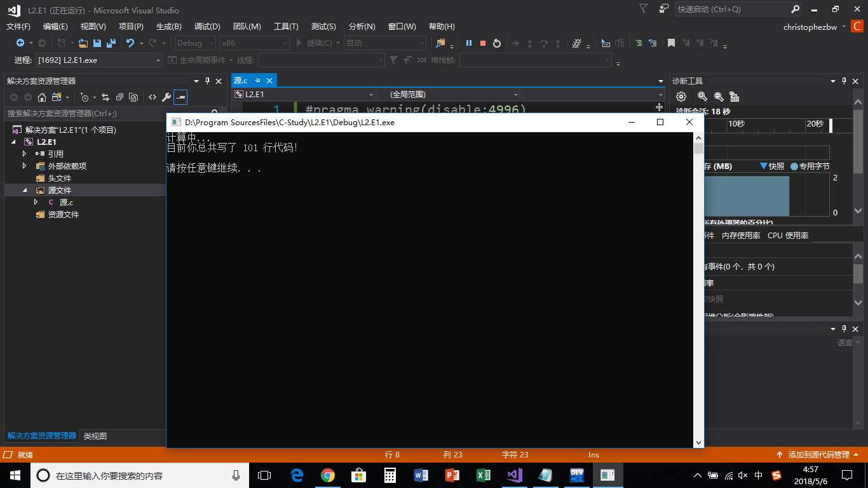This screenshot has height=488, width=868.
Task: Pin the 源.c tab
Action: click(x=258, y=81)
